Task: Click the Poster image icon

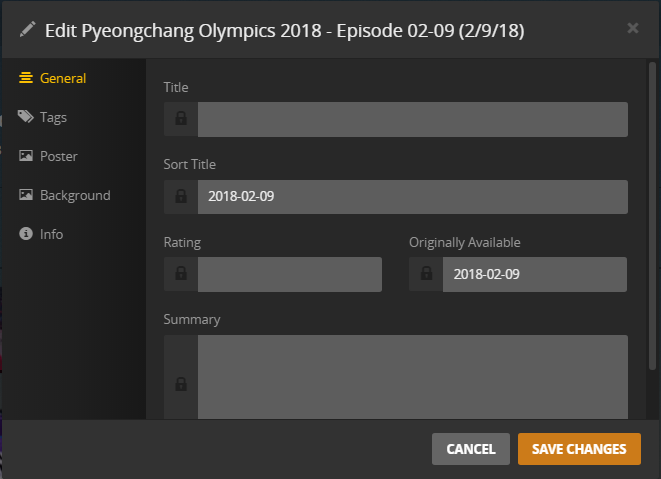Action: point(26,156)
